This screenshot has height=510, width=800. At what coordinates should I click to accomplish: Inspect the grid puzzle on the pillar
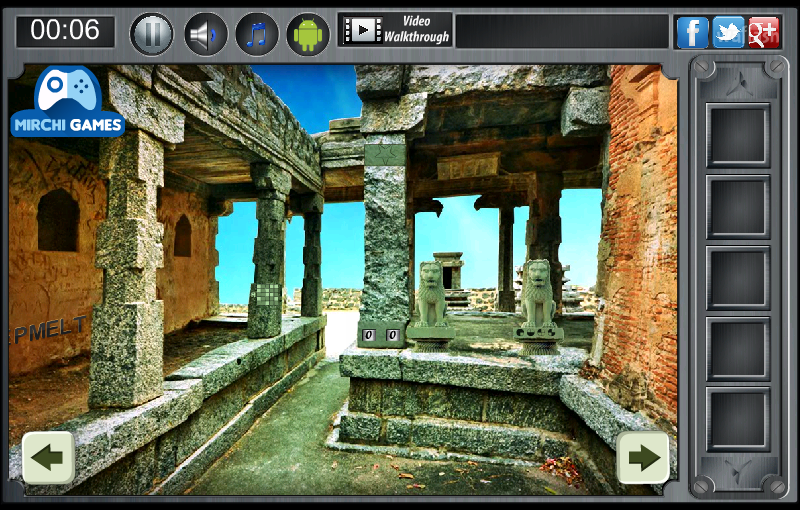268,295
